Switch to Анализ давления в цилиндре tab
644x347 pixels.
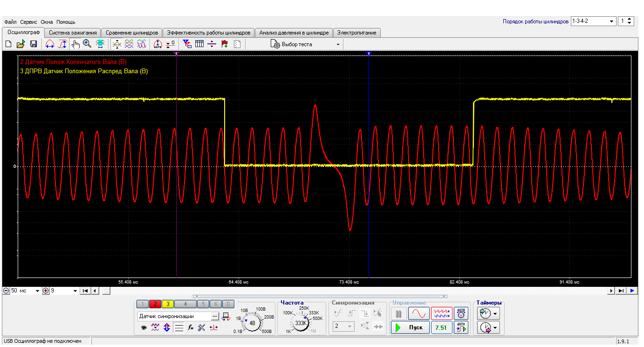pyautogui.click(x=294, y=33)
